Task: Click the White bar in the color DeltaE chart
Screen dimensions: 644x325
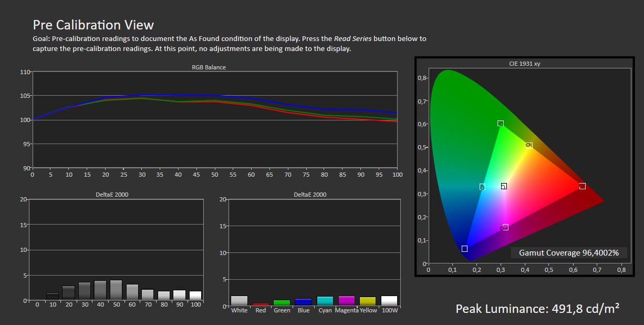Action: pos(239,301)
